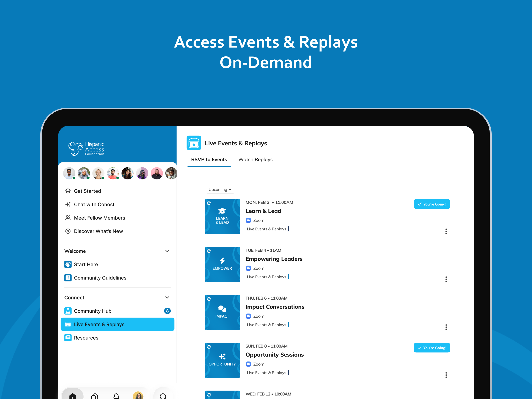The width and height of the screenshot is (532, 399).
Task: Open chat messages in bottom navigation
Action: point(94,396)
